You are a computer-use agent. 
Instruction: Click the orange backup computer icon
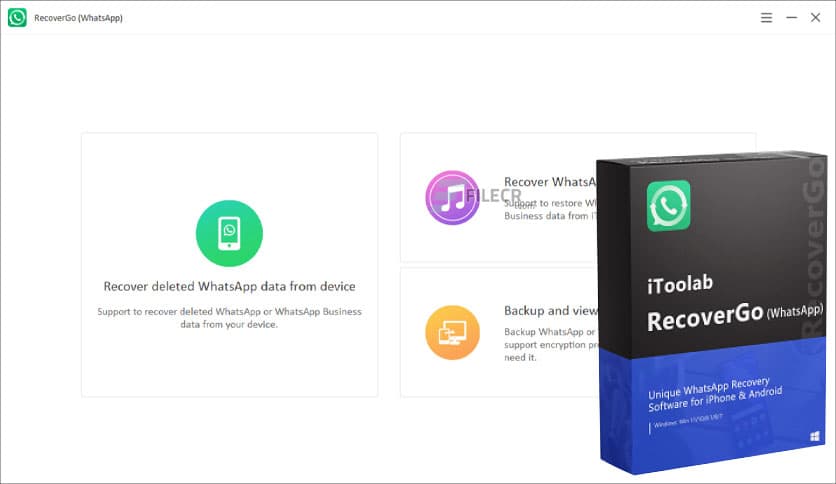point(452,333)
